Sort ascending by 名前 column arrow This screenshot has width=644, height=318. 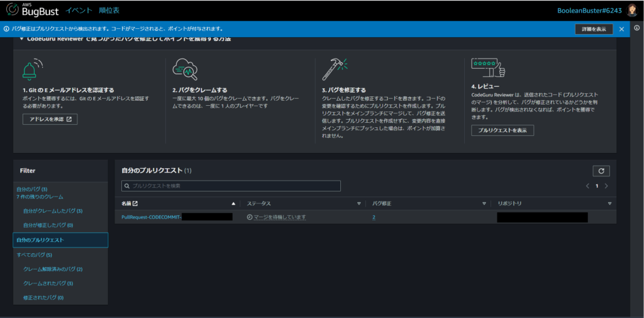[x=234, y=203]
